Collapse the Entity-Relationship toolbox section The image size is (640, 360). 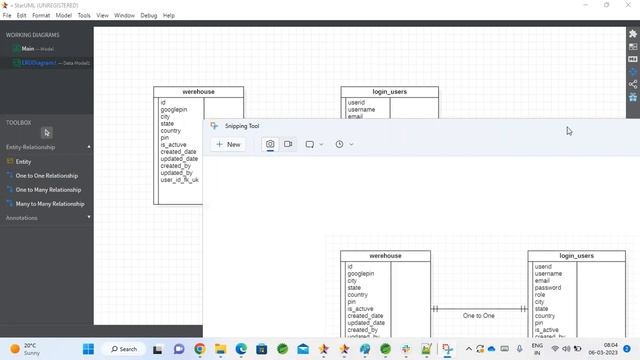[x=89, y=147]
